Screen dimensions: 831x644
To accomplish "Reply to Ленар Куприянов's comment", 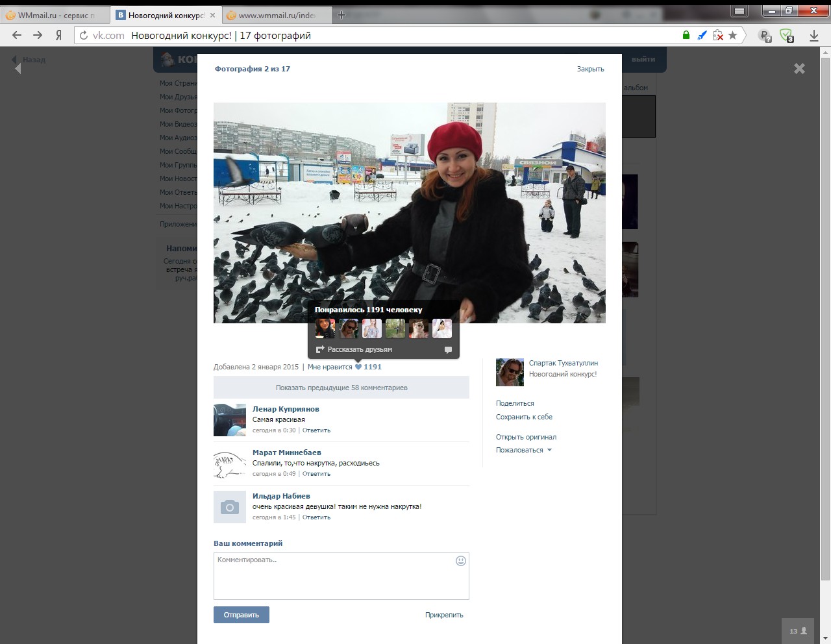I will pos(316,430).
